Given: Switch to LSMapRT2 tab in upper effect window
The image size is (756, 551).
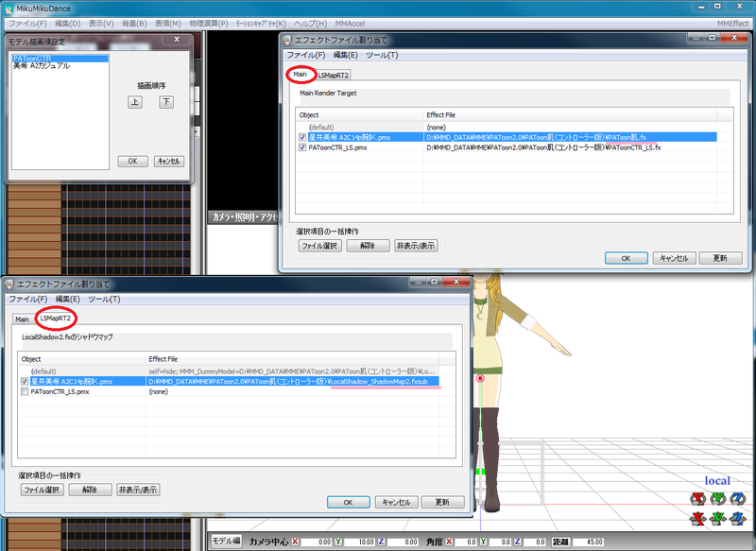Looking at the screenshot, I should point(334,76).
